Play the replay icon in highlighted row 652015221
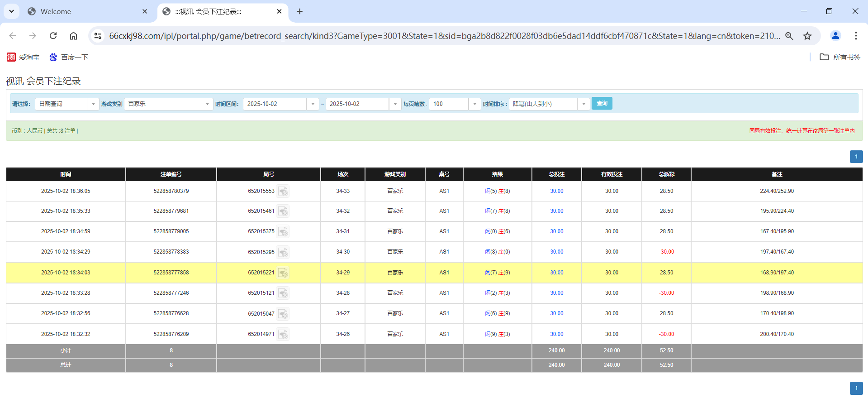The image size is (868, 408). pyautogui.click(x=283, y=273)
